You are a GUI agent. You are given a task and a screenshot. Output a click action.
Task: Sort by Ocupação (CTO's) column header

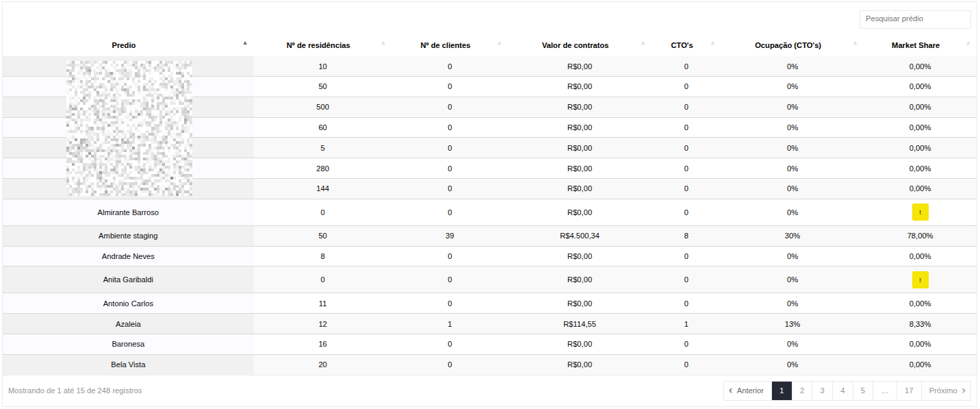[788, 45]
